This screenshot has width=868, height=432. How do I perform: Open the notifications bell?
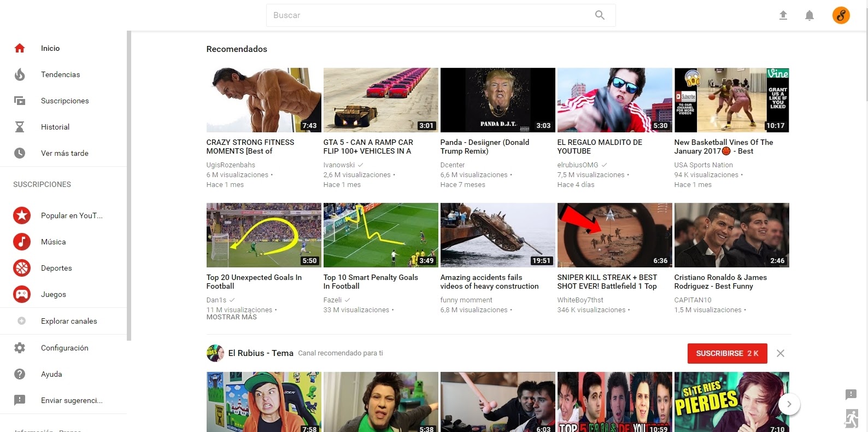(810, 15)
